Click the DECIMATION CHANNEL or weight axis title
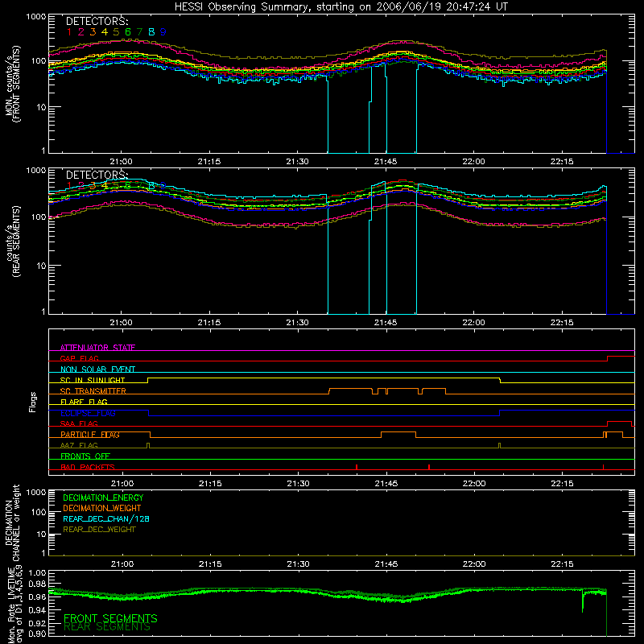This screenshot has height=644, width=644. [x=13, y=522]
